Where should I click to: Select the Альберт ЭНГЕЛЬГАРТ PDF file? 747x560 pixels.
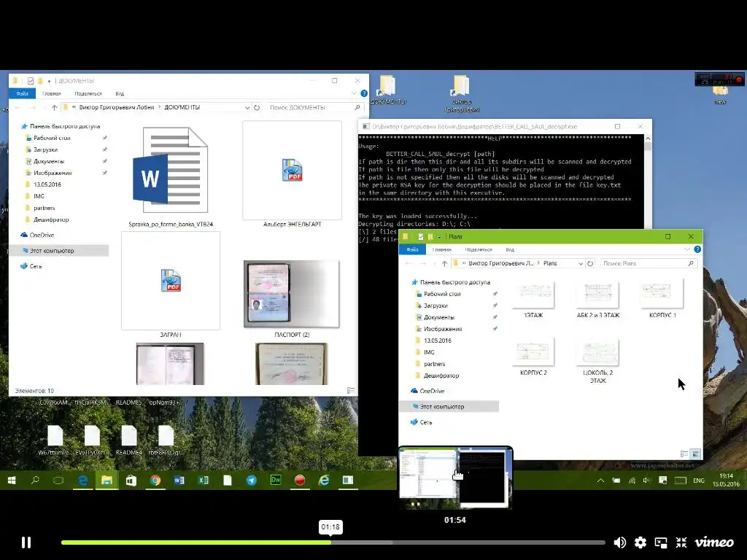[292, 174]
